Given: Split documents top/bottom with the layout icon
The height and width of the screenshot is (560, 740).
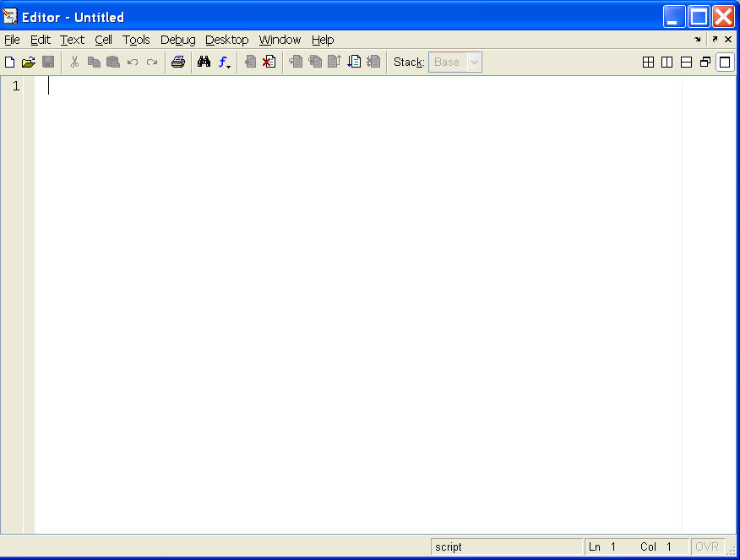Looking at the screenshot, I should pos(686,63).
